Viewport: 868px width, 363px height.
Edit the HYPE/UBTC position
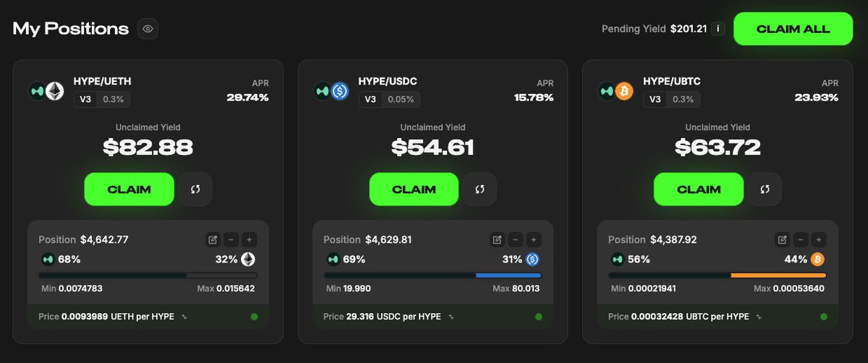point(782,239)
